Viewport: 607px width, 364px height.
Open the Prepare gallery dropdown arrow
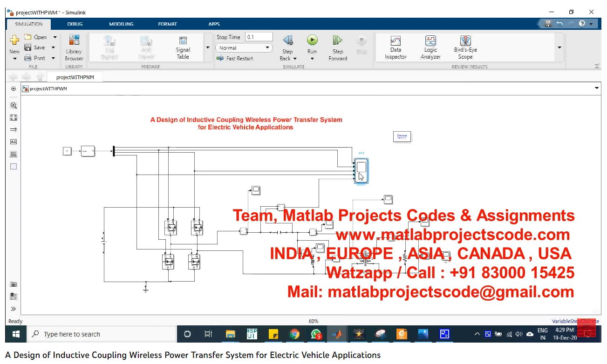coord(208,47)
